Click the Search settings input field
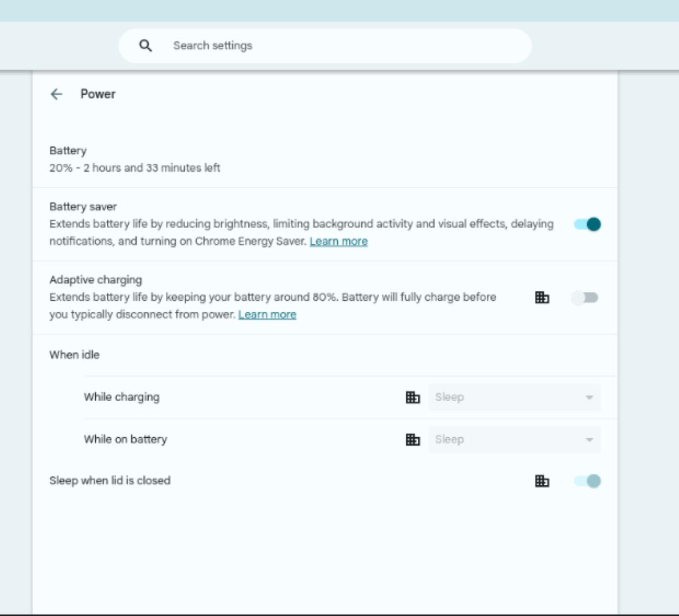Screen dimensions: 679x616 tap(325, 45)
